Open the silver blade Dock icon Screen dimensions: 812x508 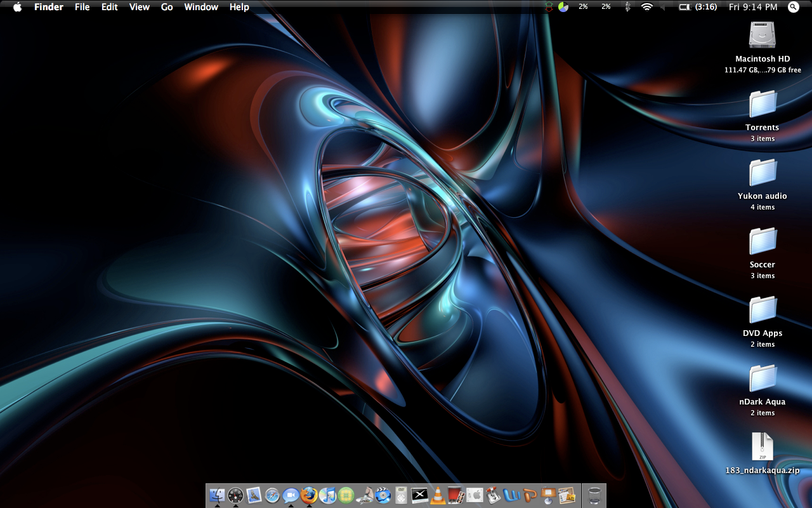364,495
